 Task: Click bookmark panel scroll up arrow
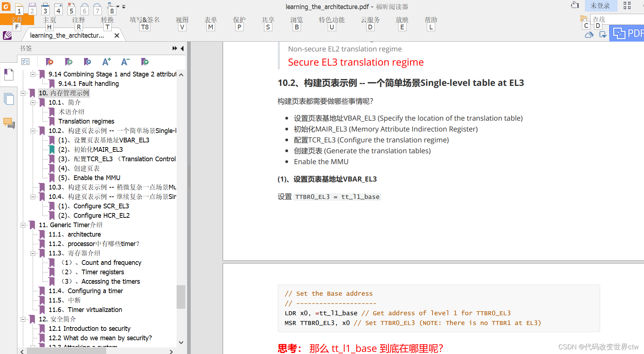(x=181, y=75)
